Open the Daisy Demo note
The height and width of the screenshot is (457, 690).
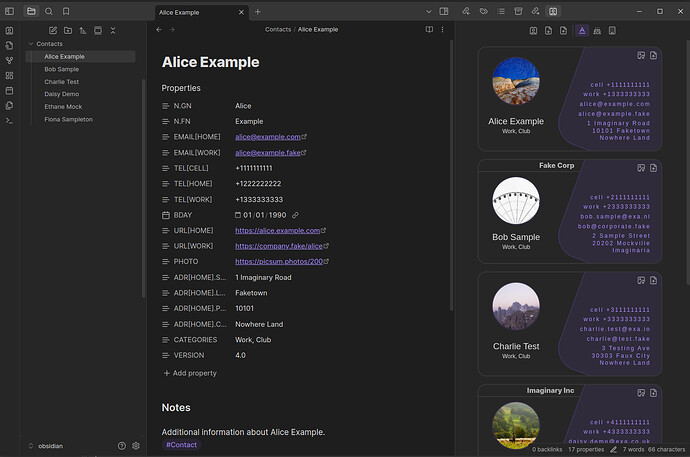click(62, 94)
